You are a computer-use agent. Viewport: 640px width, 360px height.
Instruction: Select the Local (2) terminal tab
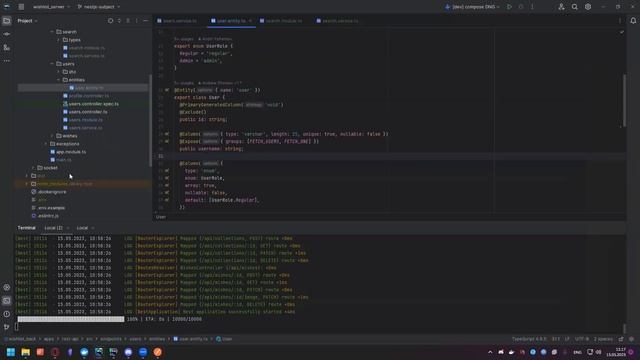pyautogui.click(x=53, y=228)
